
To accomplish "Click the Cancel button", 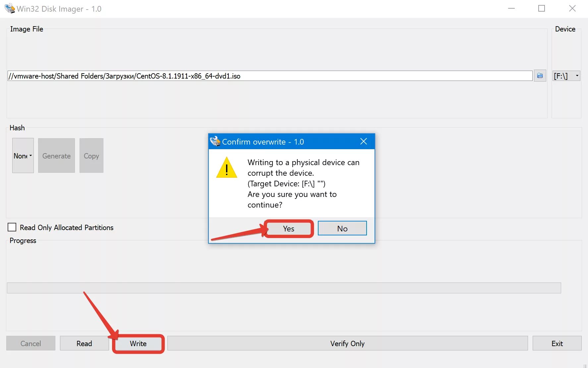I will pyautogui.click(x=31, y=343).
